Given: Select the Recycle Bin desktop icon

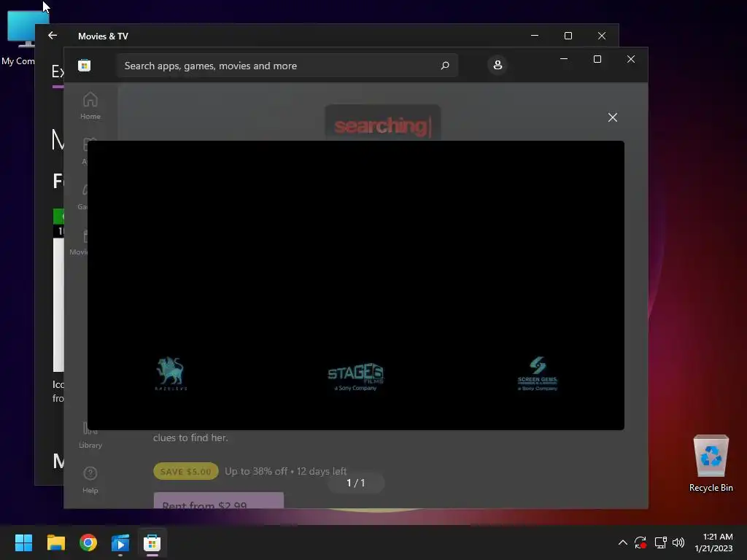Looking at the screenshot, I should (711, 463).
